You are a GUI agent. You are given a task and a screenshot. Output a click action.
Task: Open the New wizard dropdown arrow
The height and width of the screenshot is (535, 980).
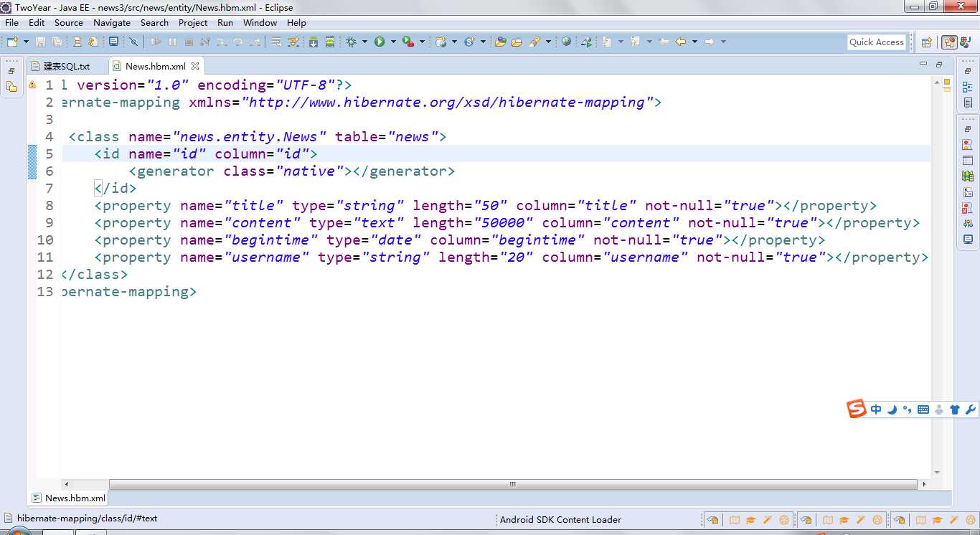coord(26,42)
